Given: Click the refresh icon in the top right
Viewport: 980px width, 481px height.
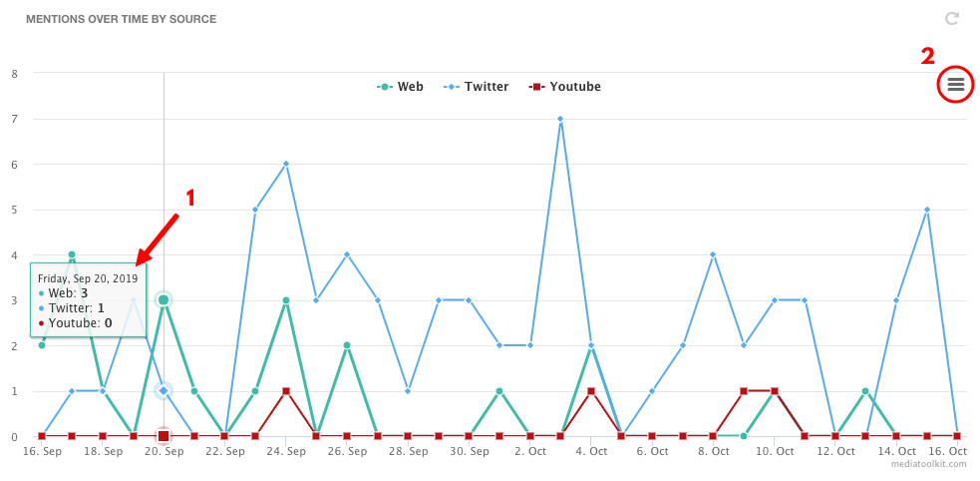Looking at the screenshot, I should [952, 18].
